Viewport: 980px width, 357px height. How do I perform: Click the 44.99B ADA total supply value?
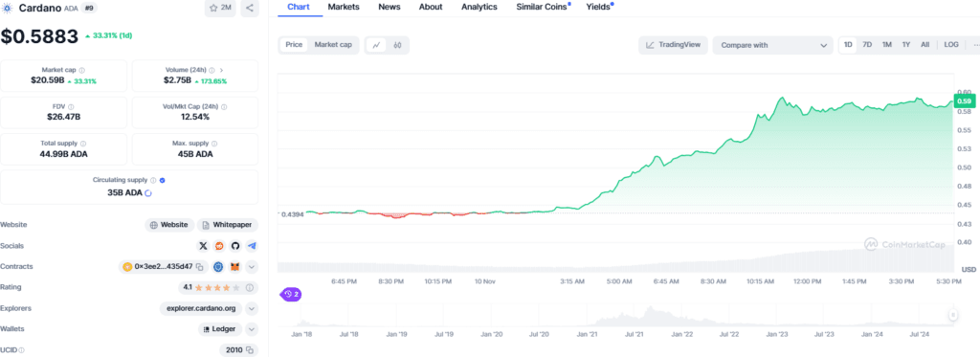[x=63, y=154]
